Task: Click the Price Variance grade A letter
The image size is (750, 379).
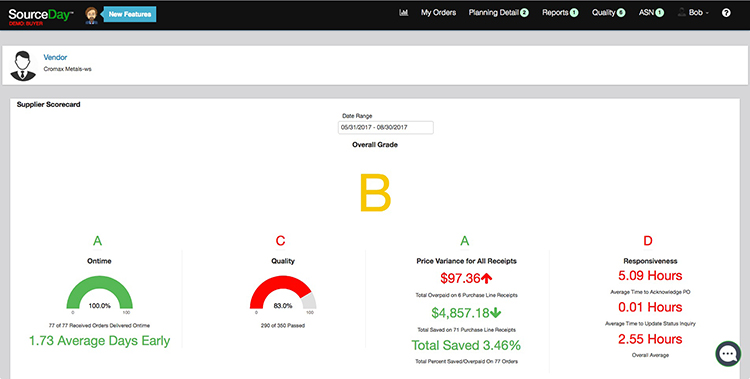Action: point(464,241)
